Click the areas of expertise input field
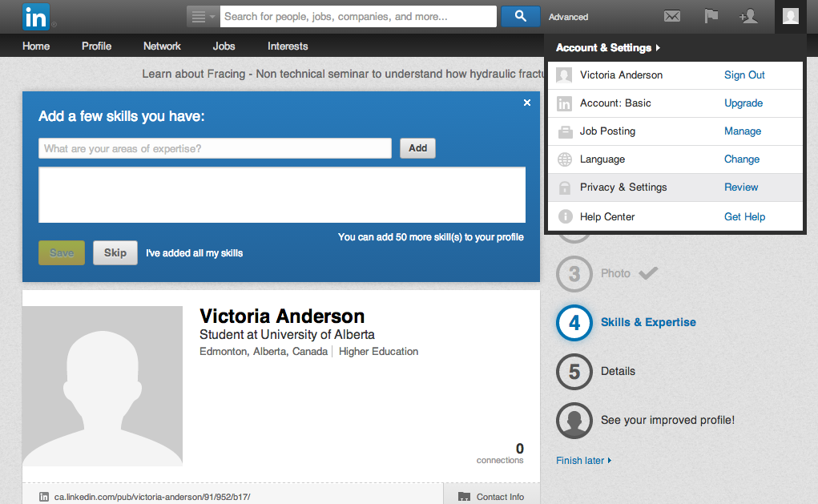This screenshot has height=504, width=818. click(215, 148)
